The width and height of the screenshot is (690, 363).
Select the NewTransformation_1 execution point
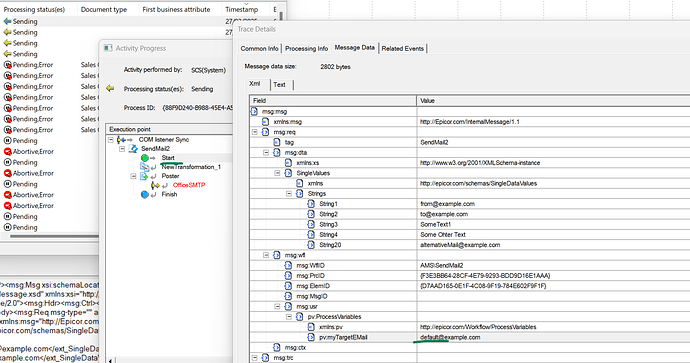pos(191,167)
